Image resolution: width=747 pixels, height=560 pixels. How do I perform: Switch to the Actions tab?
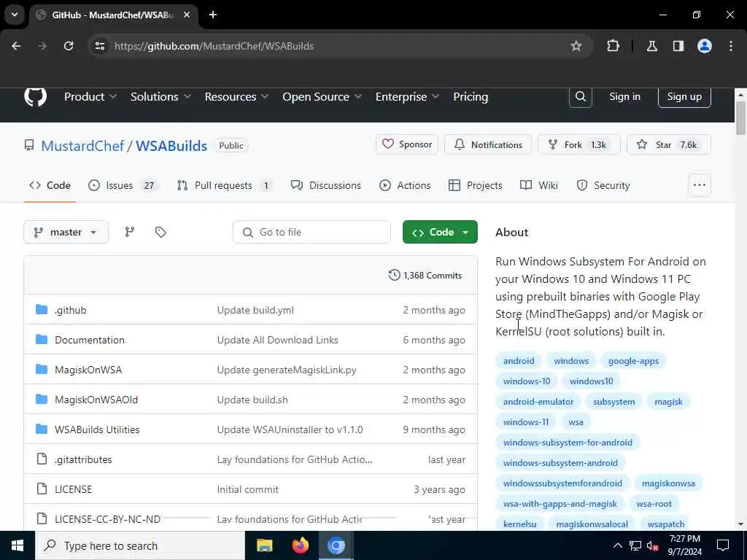(405, 185)
